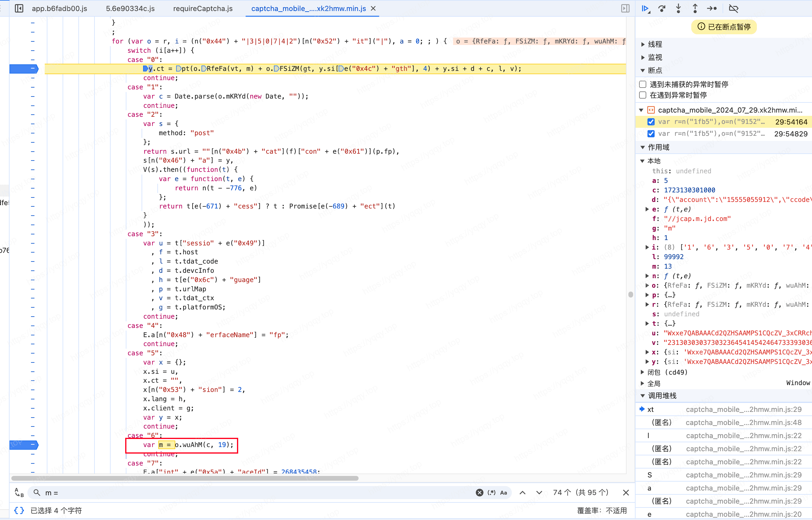The width and height of the screenshot is (812, 520).
Task: Enable pause on uncaught exceptions
Action: 643,84
